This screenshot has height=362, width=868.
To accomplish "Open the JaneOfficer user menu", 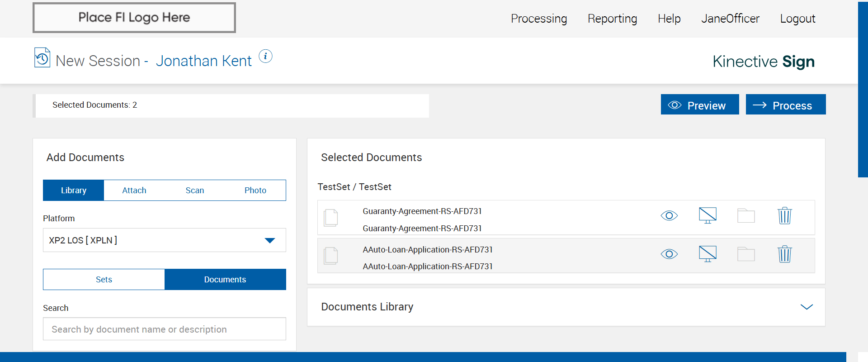I will 730,19.
